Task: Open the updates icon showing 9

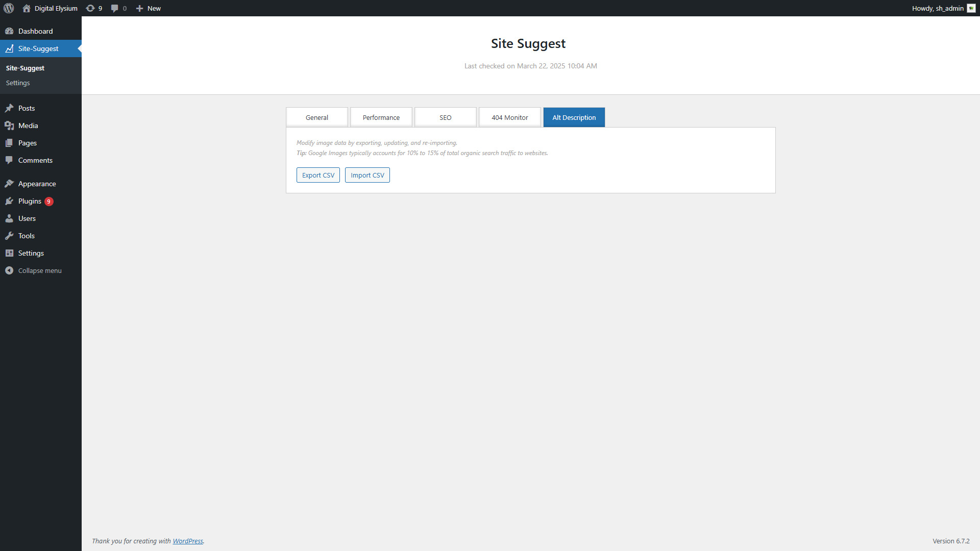Action: click(x=91, y=8)
